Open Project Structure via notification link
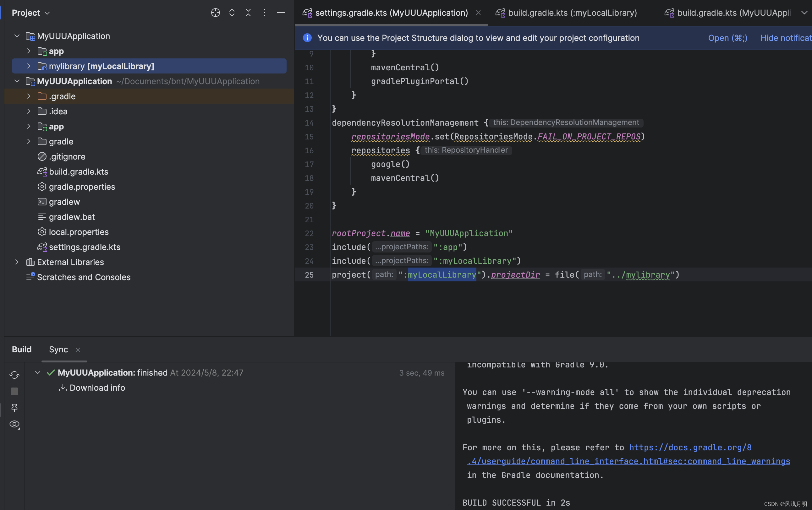 pos(727,38)
